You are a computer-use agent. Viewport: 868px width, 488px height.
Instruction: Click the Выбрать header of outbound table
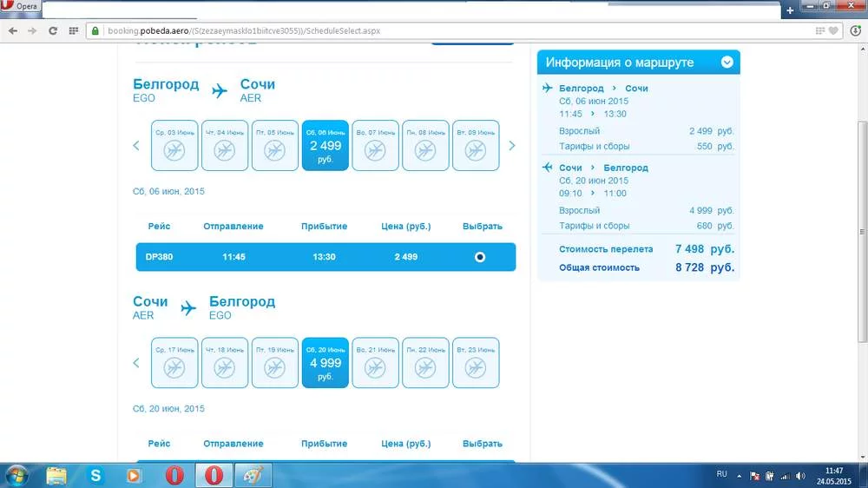(x=482, y=226)
